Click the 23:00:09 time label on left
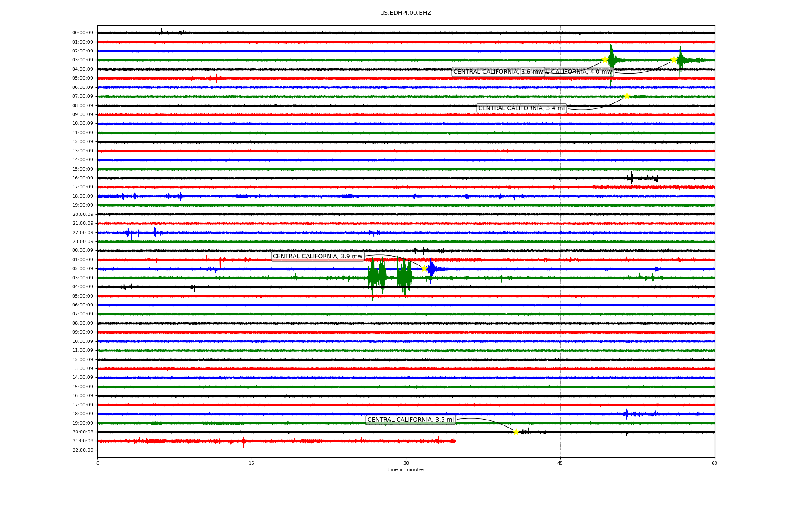This screenshot has height=508, width=812. [83, 242]
